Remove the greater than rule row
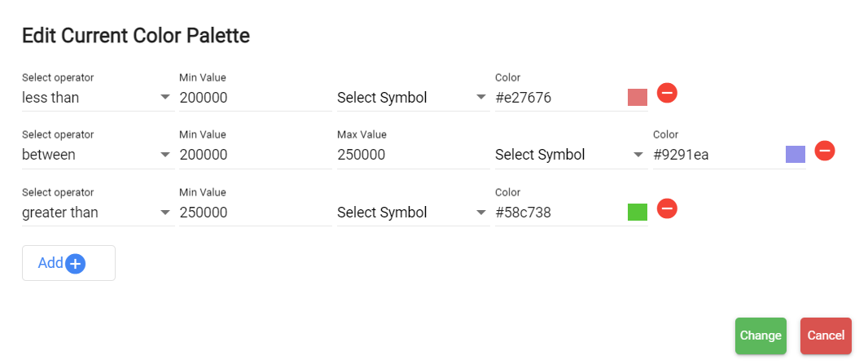Viewport: 868px width, 364px height. (x=667, y=208)
